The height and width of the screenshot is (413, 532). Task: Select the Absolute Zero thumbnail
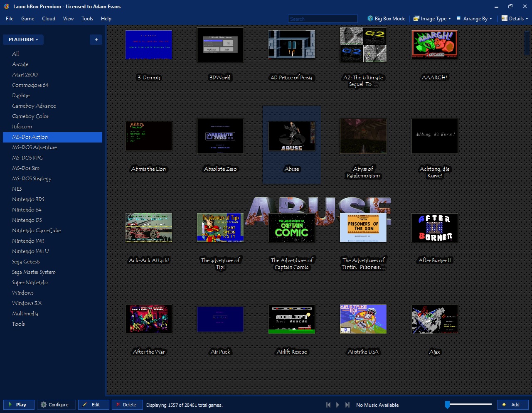click(220, 136)
